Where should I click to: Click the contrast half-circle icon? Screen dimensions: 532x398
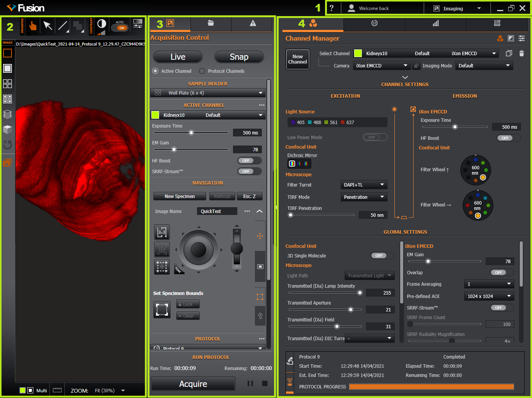coord(102,24)
